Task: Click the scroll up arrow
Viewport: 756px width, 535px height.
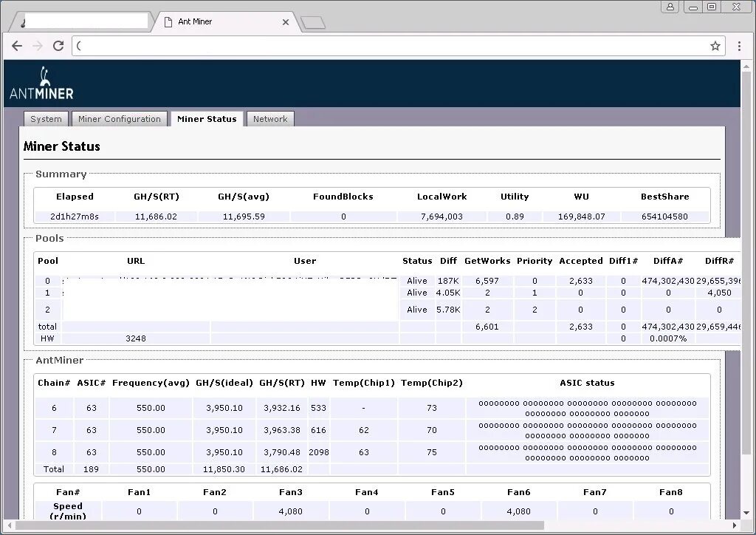Action: [x=746, y=65]
